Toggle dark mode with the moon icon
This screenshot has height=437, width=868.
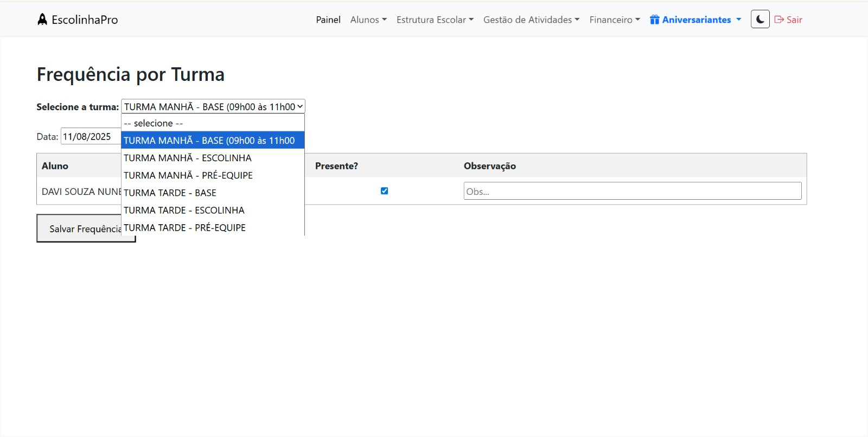coord(760,20)
